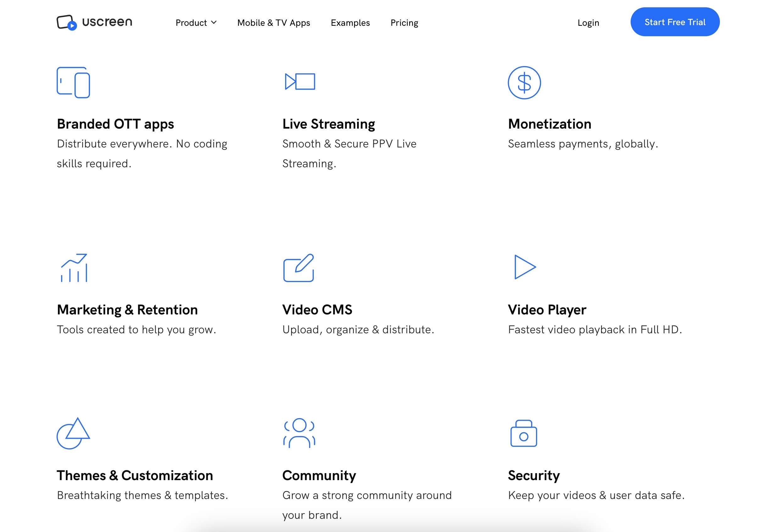Open the Product dropdown menu
This screenshot has width=779, height=532.
[196, 23]
